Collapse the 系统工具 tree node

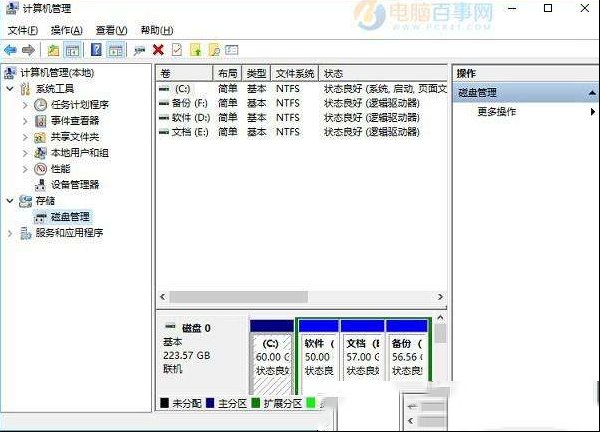click(x=10, y=89)
